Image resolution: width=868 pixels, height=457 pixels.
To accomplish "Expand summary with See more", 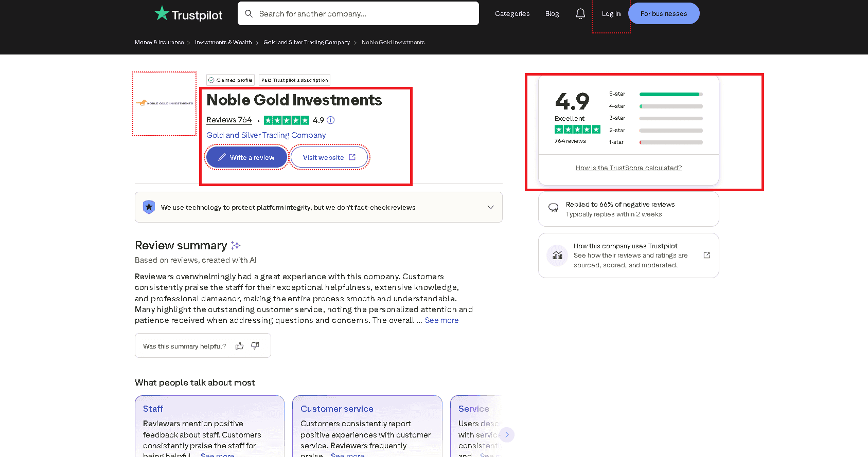I will click(x=441, y=320).
